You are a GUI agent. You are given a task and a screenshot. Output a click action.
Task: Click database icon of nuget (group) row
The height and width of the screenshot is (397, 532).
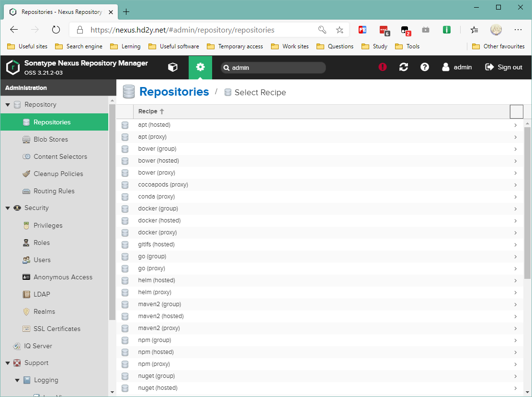[125, 376]
